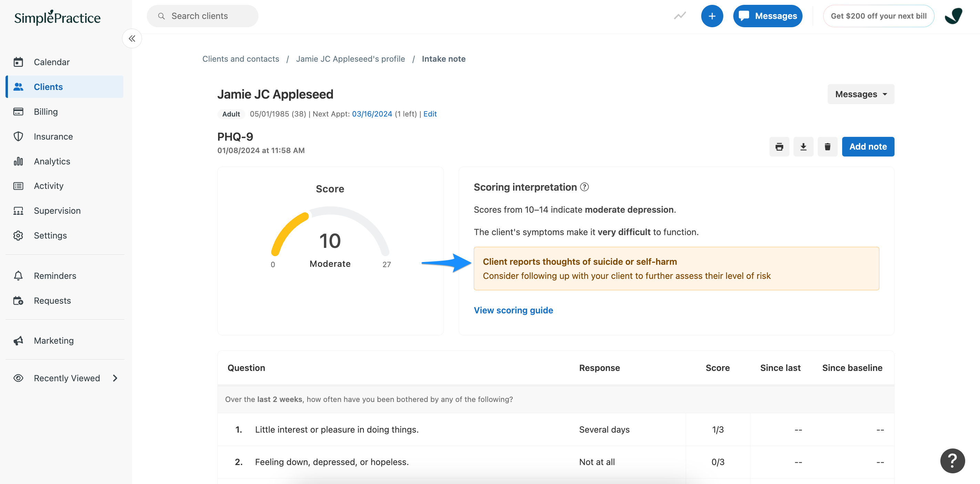Go to Billing in the sidebar
This screenshot has height=484, width=980.
click(45, 111)
